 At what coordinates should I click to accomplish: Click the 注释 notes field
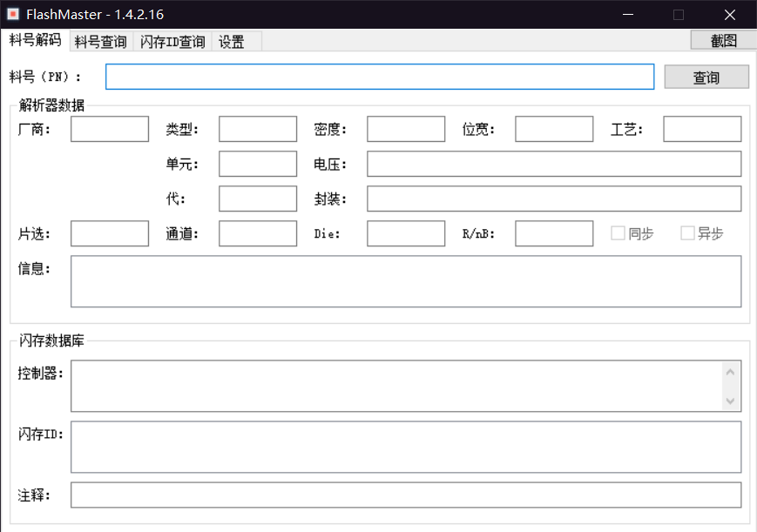(x=406, y=495)
